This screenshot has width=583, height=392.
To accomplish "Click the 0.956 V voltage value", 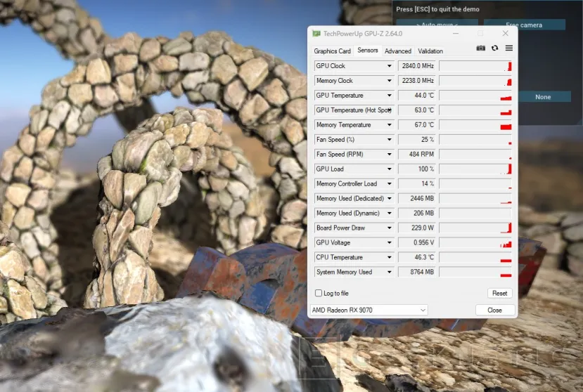I will point(417,242).
